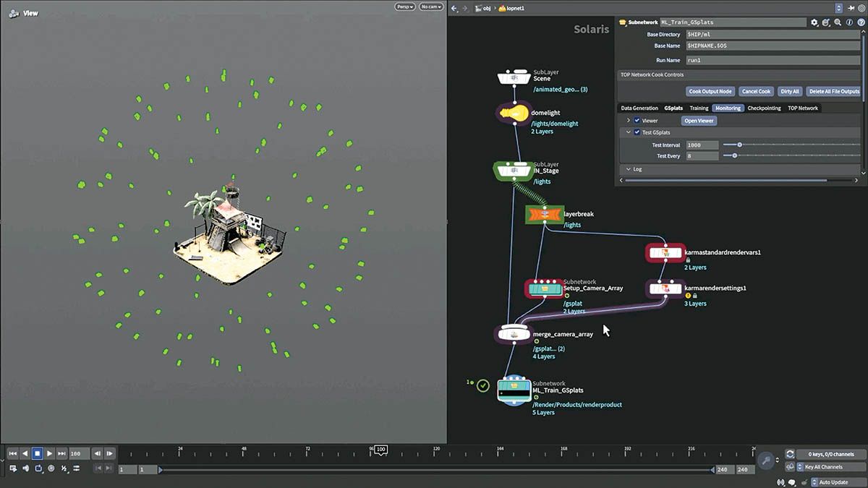Stop playback with the square button
Image resolution: width=868 pixels, height=488 pixels.
tap(38, 453)
